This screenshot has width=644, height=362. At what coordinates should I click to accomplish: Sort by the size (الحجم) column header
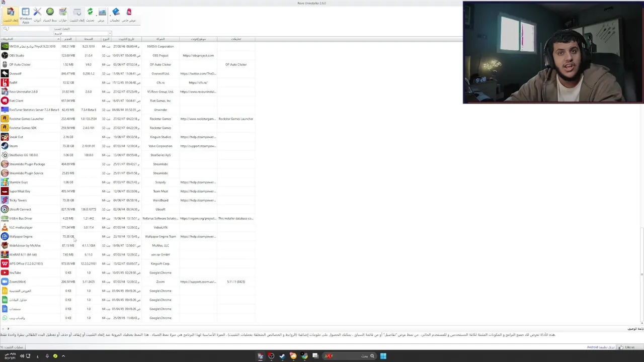68,39
